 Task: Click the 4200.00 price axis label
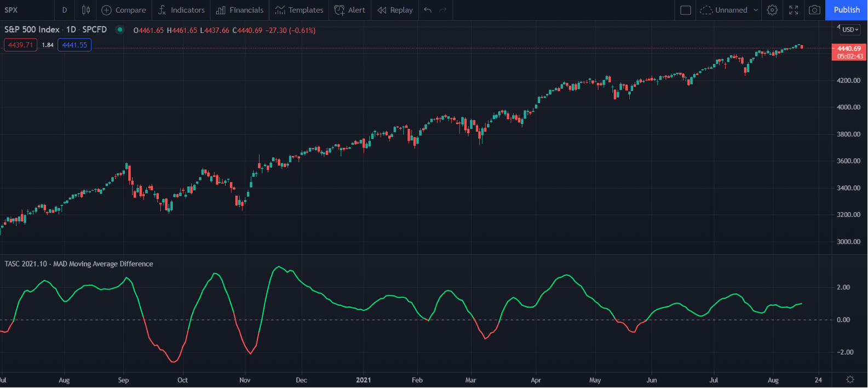pyautogui.click(x=848, y=81)
